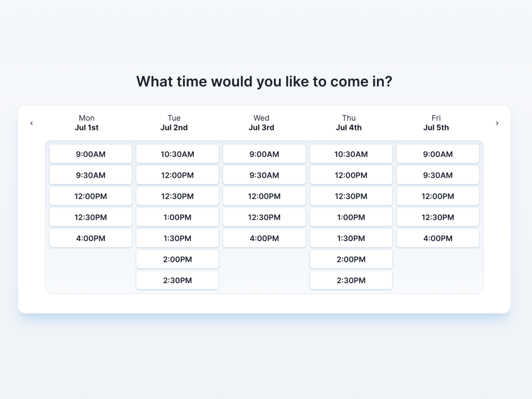Choose the 4:00PM time on Mon Jul 1st

tap(90, 238)
